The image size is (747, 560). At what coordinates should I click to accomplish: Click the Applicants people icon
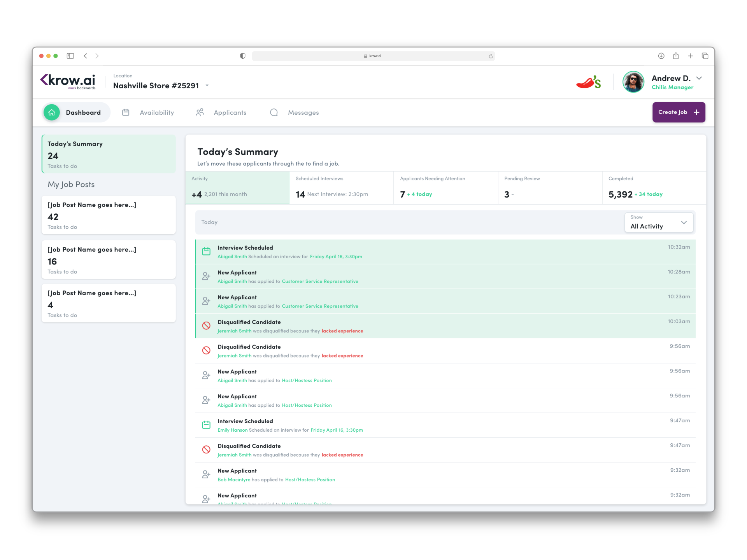pyautogui.click(x=200, y=112)
